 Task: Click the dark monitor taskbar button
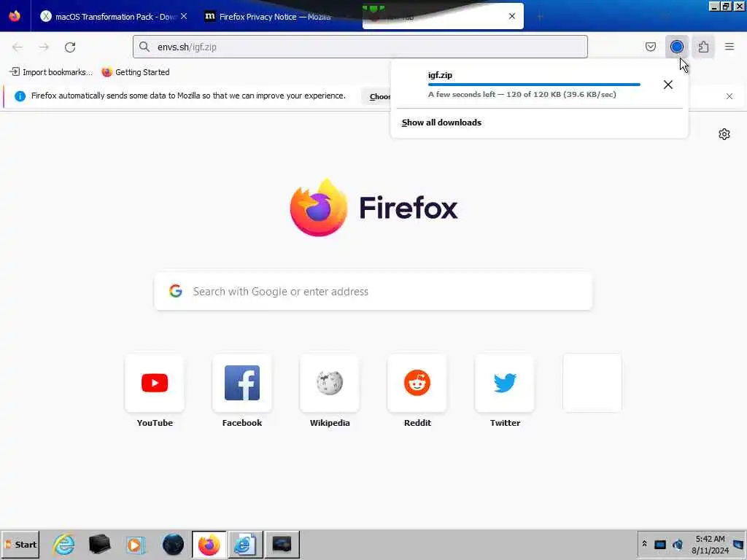(x=282, y=545)
